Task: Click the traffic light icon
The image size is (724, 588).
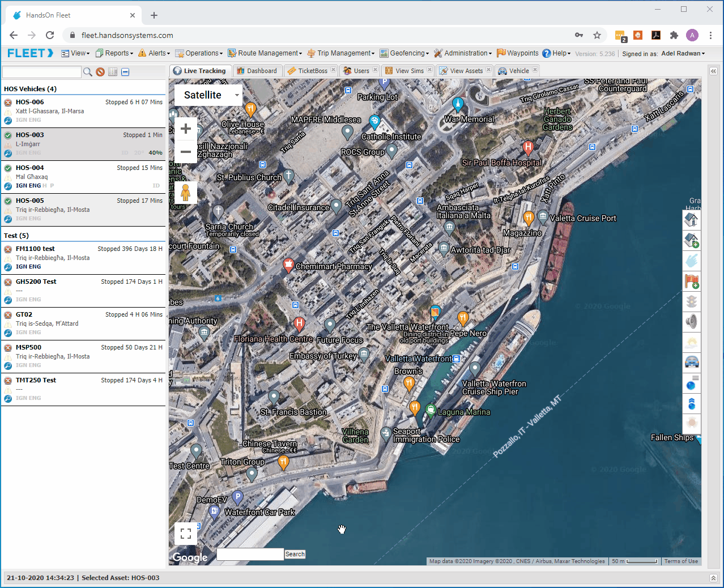Action: pos(691,301)
